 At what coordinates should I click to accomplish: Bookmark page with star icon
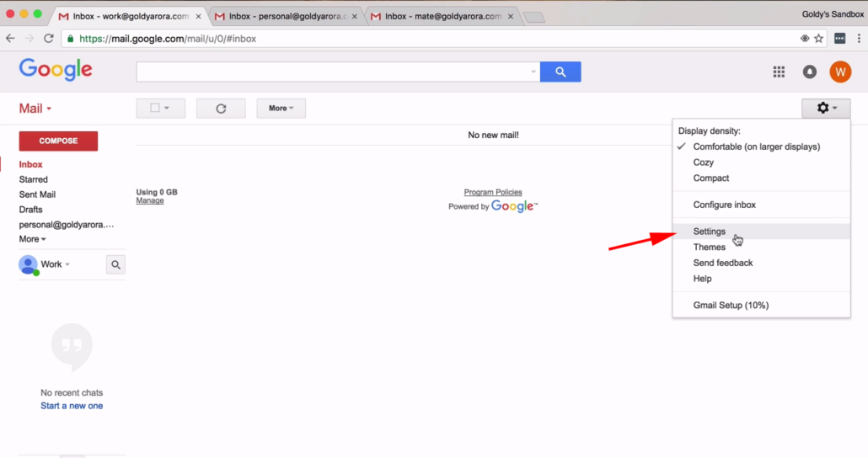click(x=819, y=38)
